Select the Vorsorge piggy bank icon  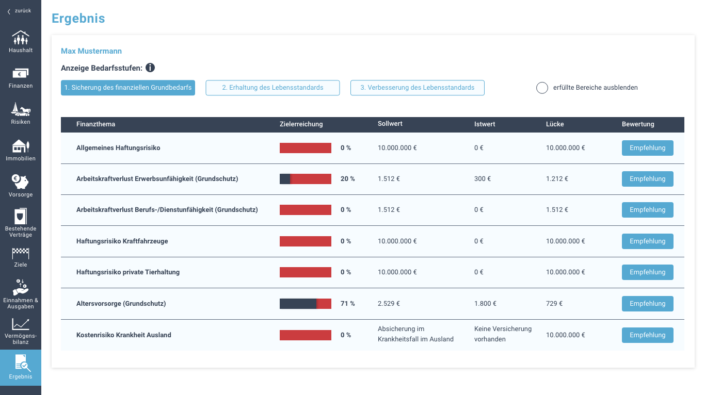coord(20,186)
